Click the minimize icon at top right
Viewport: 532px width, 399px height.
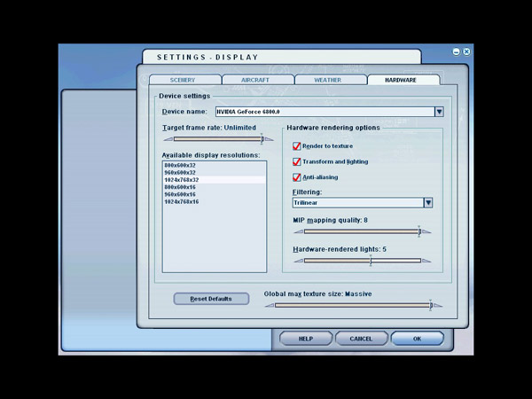457,52
